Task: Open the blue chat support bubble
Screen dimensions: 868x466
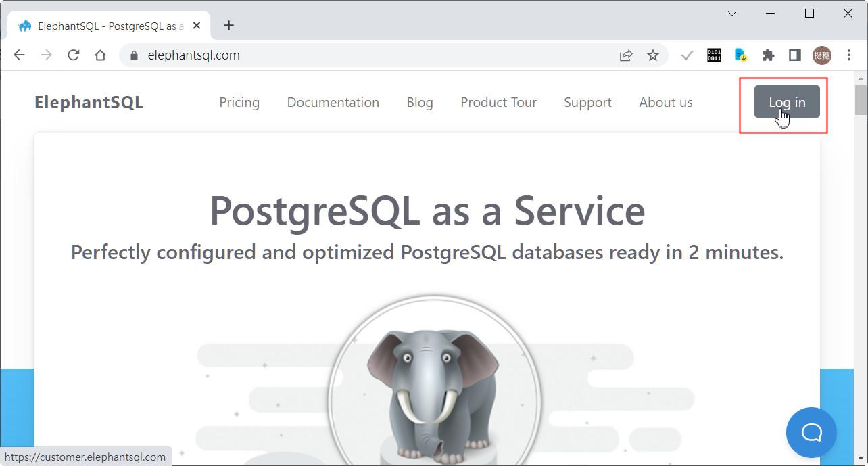Action: [811, 433]
